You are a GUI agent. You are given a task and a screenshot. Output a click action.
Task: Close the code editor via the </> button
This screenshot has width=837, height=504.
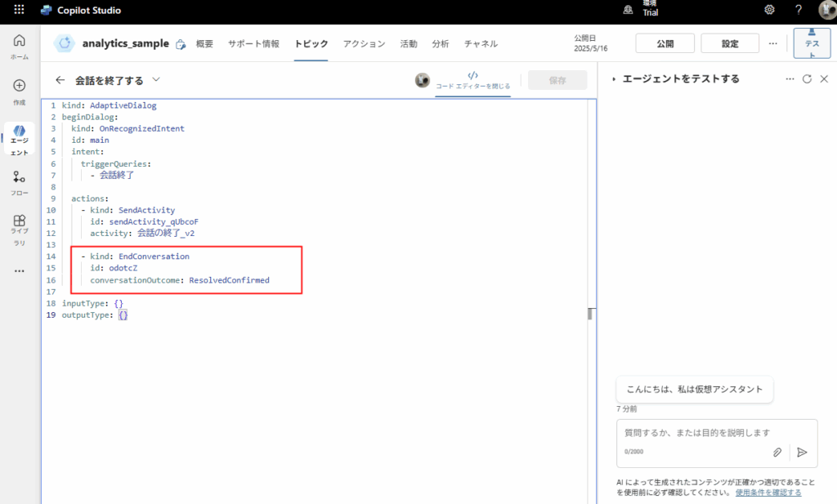(472, 80)
